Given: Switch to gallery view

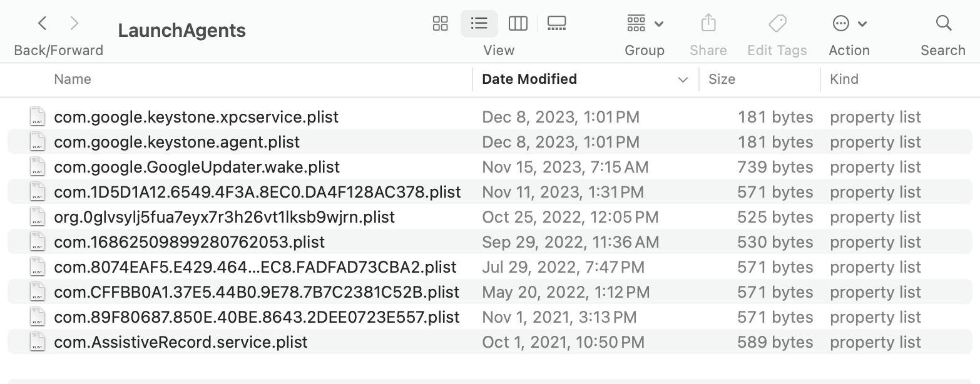Looking at the screenshot, I should coord(556,24).
